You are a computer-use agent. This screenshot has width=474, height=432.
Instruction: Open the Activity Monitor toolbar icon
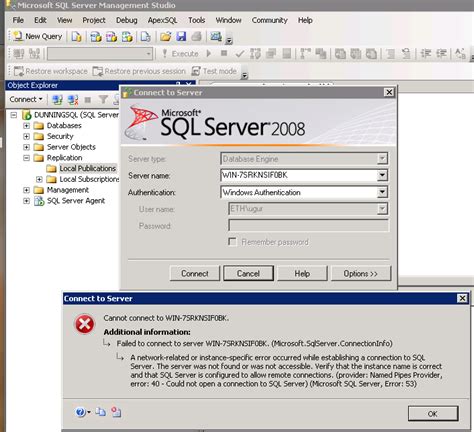(216, 36)
